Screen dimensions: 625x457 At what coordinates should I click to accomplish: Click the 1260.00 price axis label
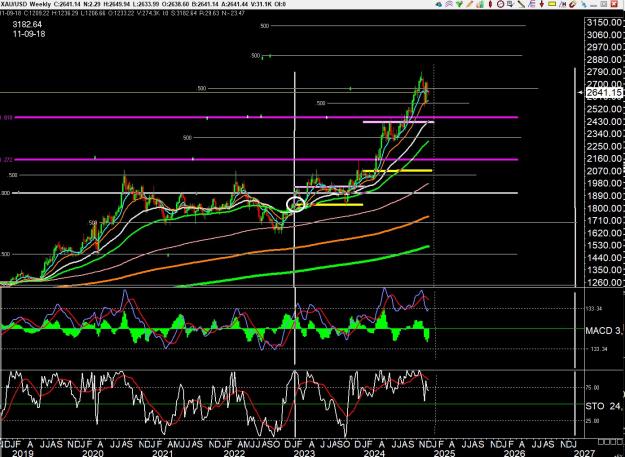tap(605, 282)
